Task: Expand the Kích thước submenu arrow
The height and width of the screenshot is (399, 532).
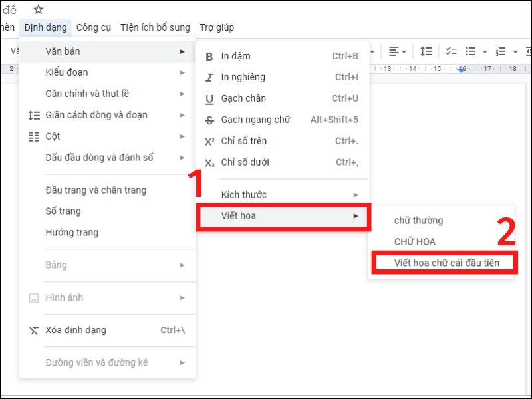Action: click(x=356, y=195)
